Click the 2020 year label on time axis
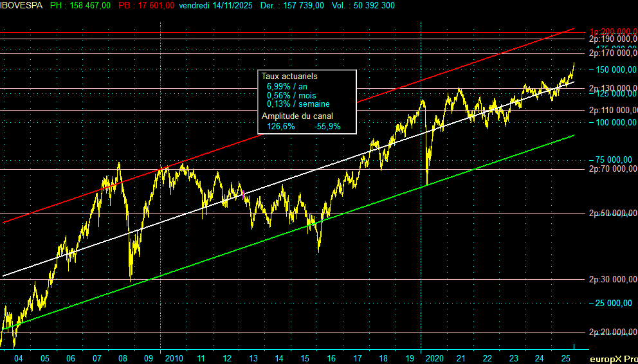 (x=435, y=358)
